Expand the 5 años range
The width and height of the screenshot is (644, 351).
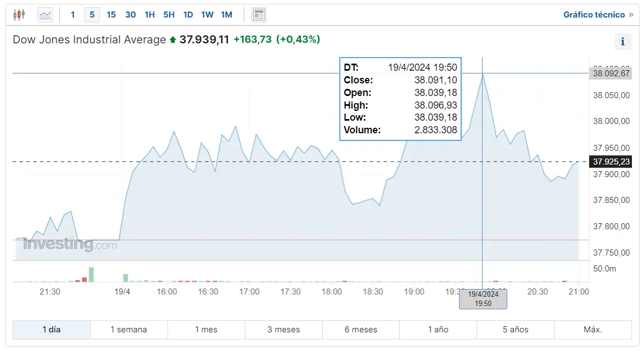coord(514,330)
